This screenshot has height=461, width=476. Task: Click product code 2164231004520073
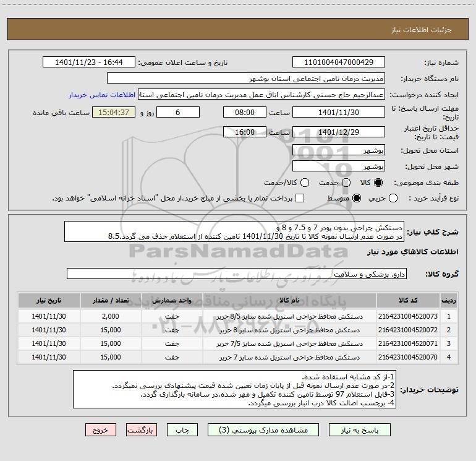click(408, 316)
